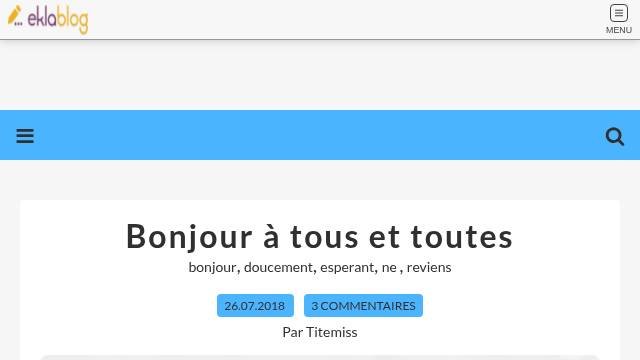Click the tag line bonjour, doucement, esperant
Viewport: 640px width, 360px height.
tap(320, 267)
